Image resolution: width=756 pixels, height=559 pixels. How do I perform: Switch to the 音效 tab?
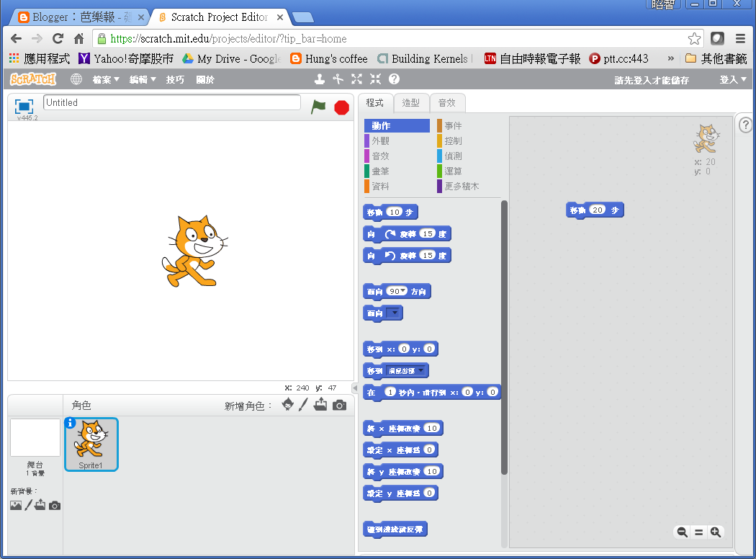pos(447,103)
